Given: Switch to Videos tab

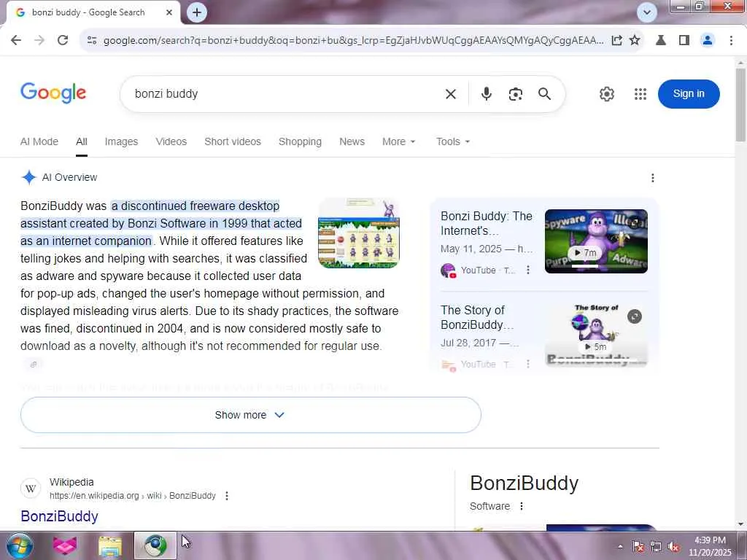Looking at the screenshot, I should [171, 141].
